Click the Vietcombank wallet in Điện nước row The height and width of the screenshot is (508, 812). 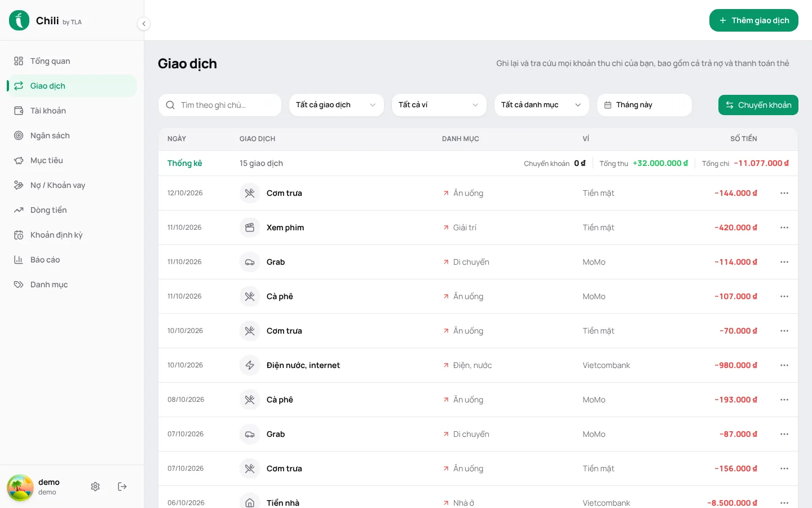(x=606, y=365)
